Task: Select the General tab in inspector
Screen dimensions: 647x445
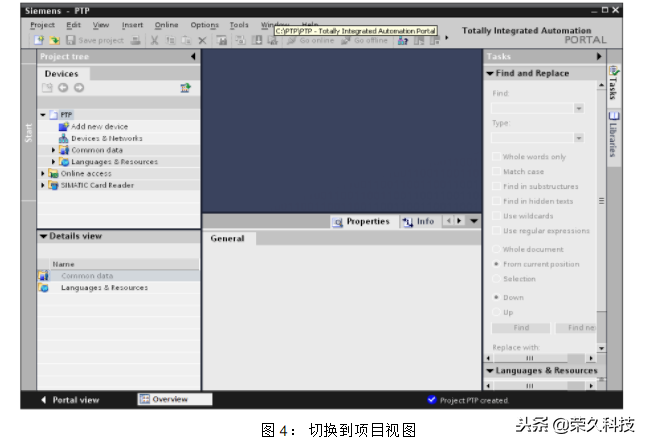Action: (x=228, y=238)
